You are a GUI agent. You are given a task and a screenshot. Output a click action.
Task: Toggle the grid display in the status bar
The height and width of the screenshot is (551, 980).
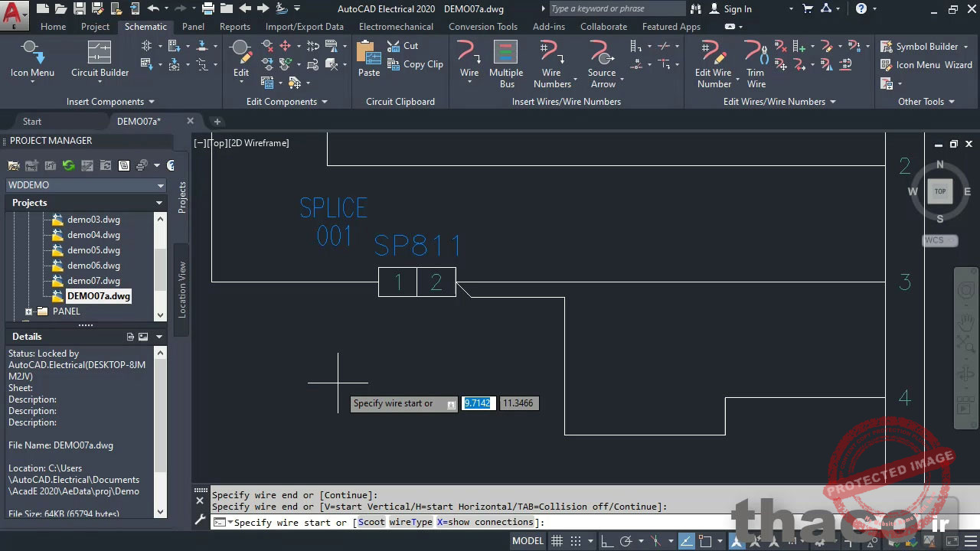click(x=557, y=540)
